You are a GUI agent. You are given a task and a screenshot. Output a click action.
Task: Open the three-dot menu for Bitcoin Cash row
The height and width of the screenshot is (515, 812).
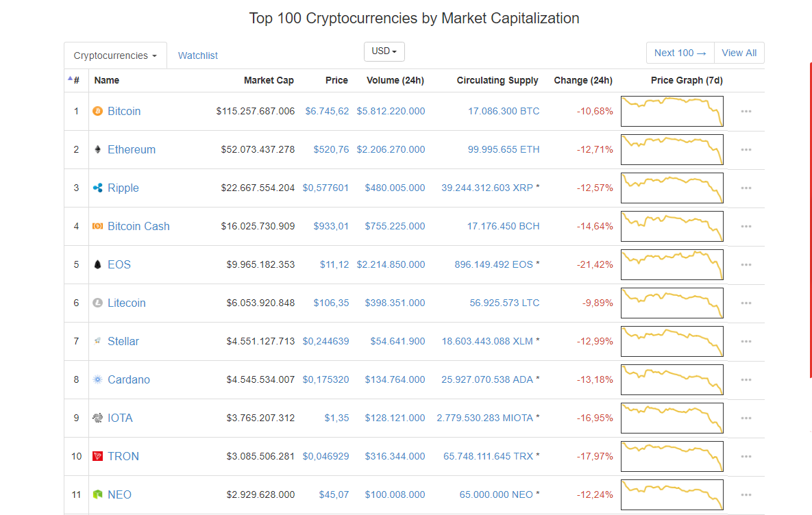pyautogui.click(x=746, y=226)
